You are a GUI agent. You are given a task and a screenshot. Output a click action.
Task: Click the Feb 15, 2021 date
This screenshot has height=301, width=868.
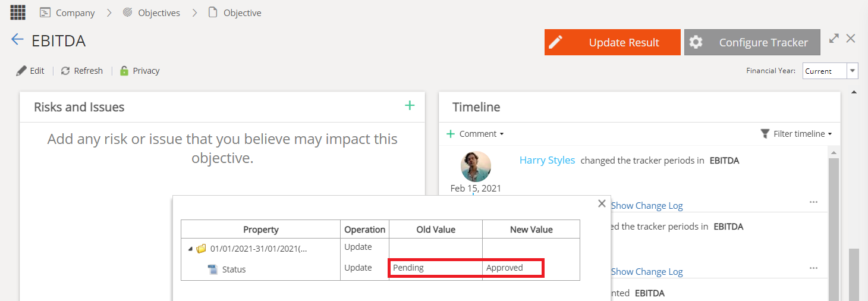pos(476,188)
